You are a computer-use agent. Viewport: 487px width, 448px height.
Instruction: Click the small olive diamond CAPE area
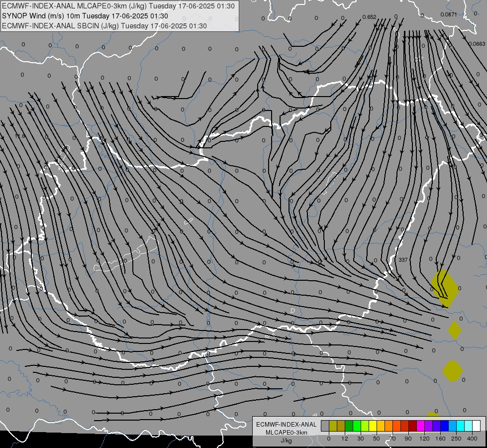(455, 330)
